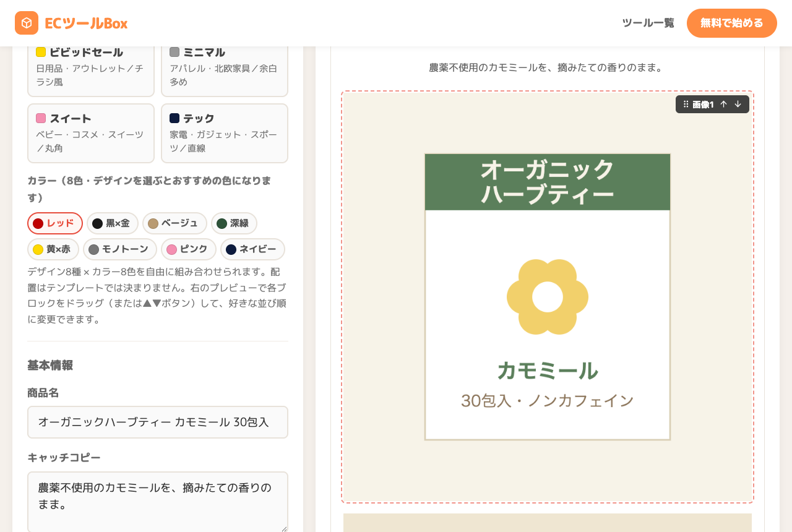The width and height of the screenshot is (792, 532).
Task: Pick the ベージュ color chip
Action: point(174,223)
